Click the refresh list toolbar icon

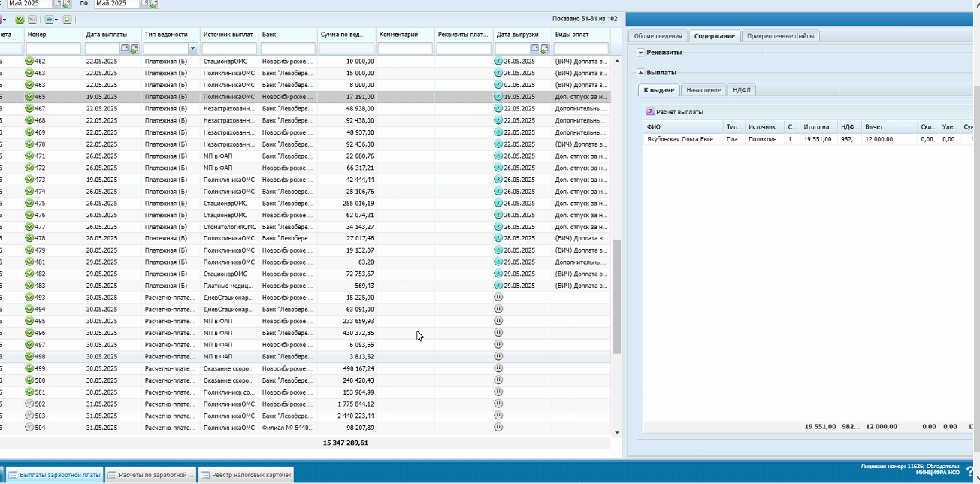pos(68,19)
